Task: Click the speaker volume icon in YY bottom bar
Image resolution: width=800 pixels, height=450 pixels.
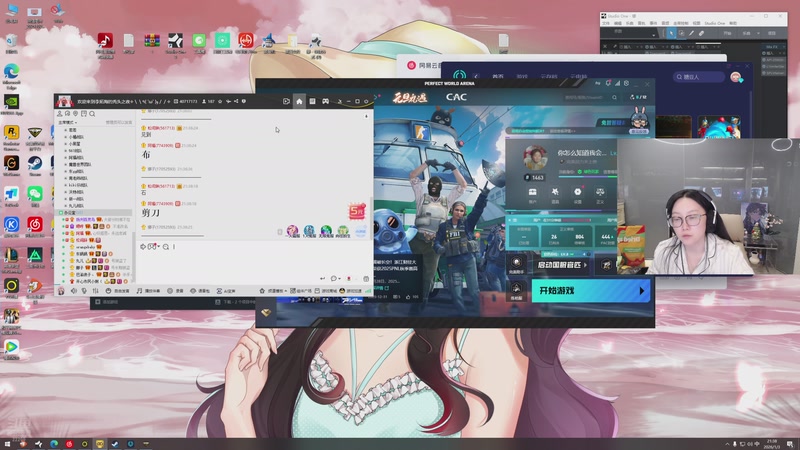Action: (x=73, y=290)
